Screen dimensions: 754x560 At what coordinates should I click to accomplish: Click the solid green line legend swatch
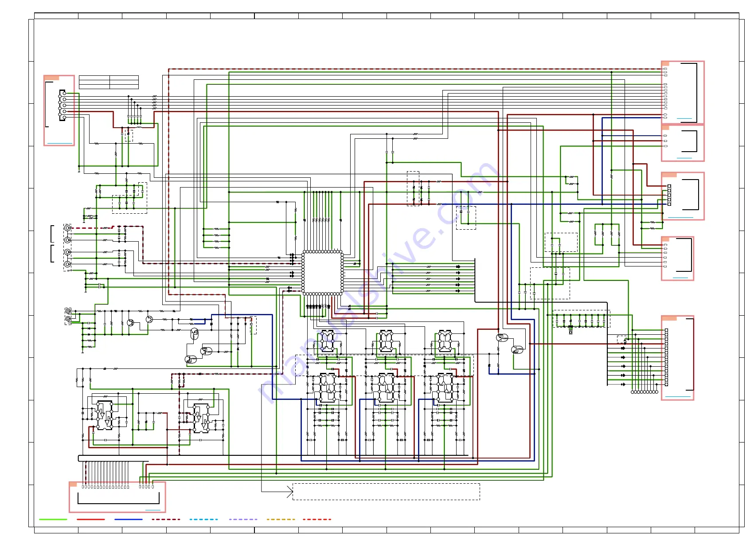click(x=53, y=519)
